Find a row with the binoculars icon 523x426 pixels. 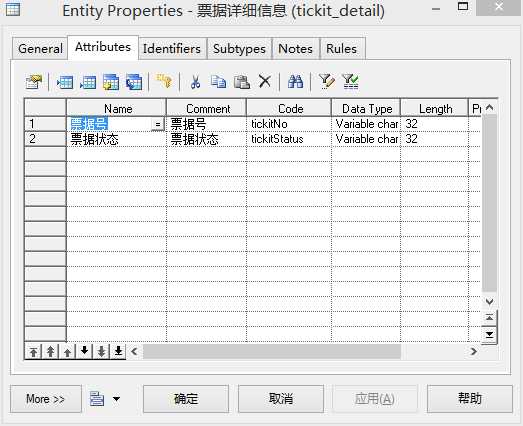[x=296, y=82]
